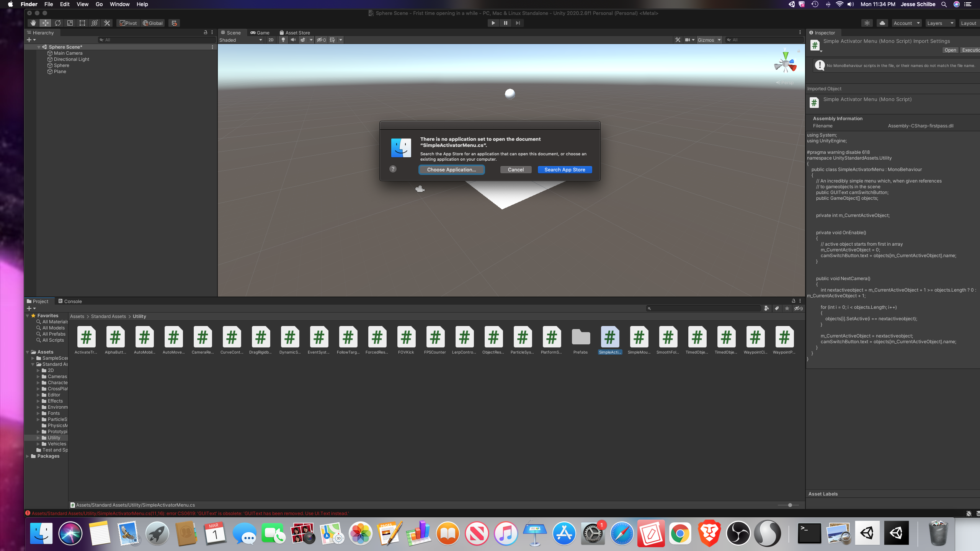Open Cloud services icon

click(x=882, y=23)
